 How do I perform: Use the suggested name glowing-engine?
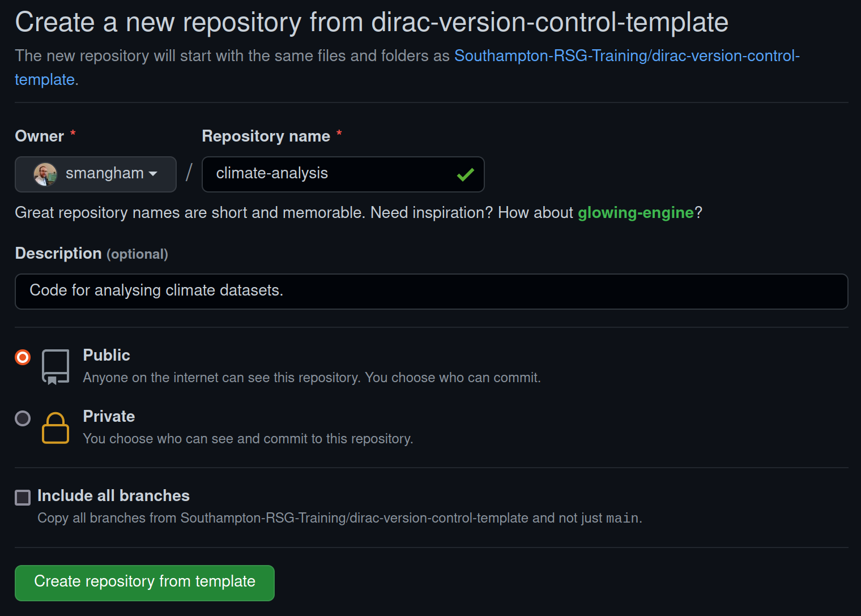[x=636, y=213]
